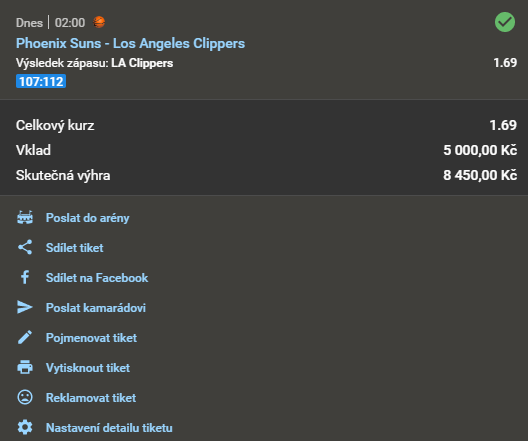The width and height of the screenshot is (528, 441).
Task: Choose Sdílet na Facebook
Action: tap(97, 278)
